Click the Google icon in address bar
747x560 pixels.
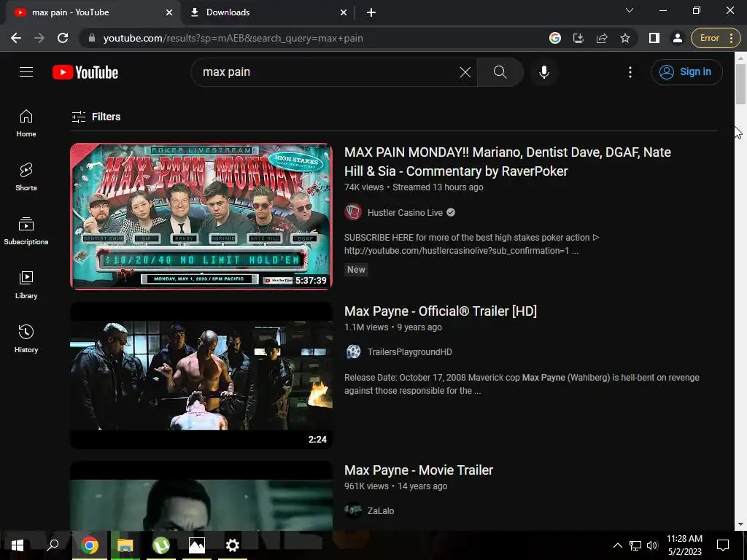point(554,38)
